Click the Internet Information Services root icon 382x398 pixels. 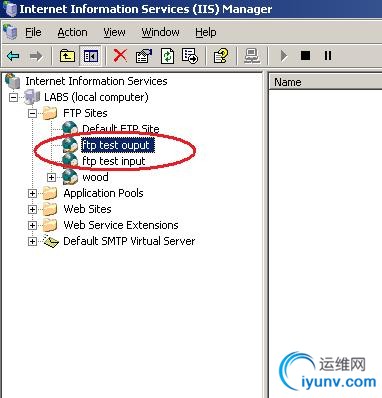(13, 81)
